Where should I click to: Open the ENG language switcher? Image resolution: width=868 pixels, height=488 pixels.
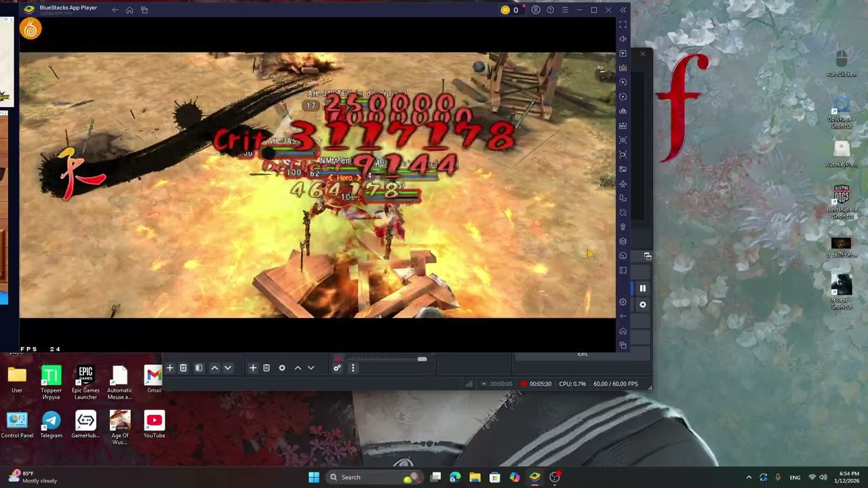pos(795,477)
